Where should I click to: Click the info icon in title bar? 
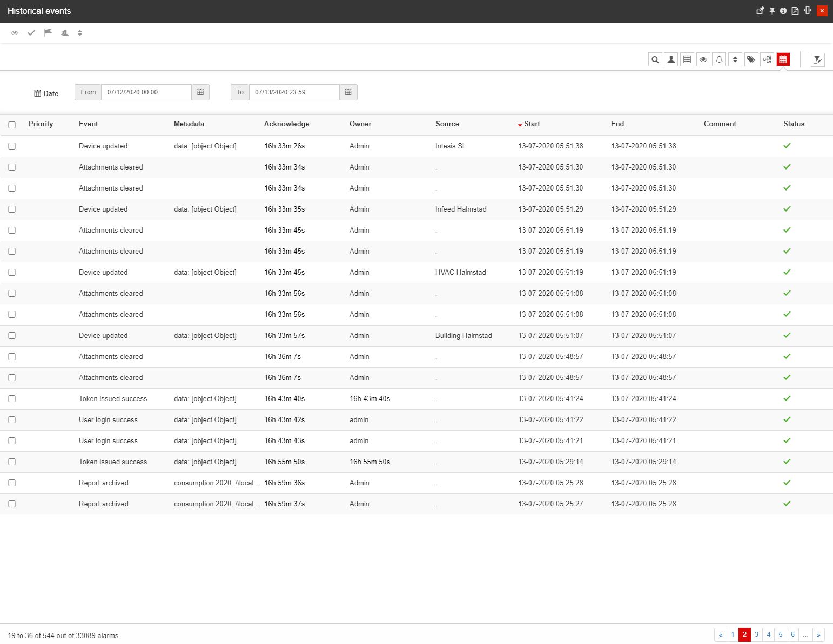click(783, 11)
